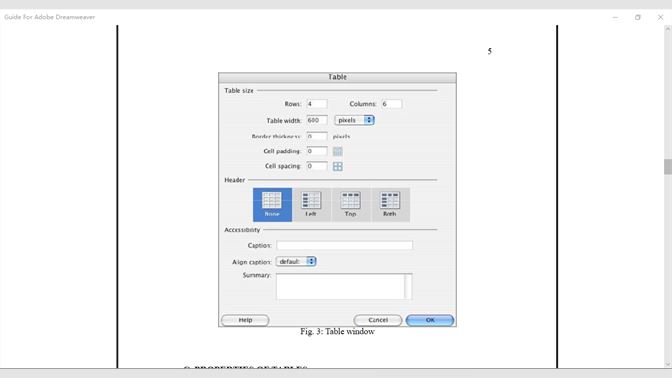Click the Rows input field
This screenshot has width=672, height=378.
(x=317, y=104)
